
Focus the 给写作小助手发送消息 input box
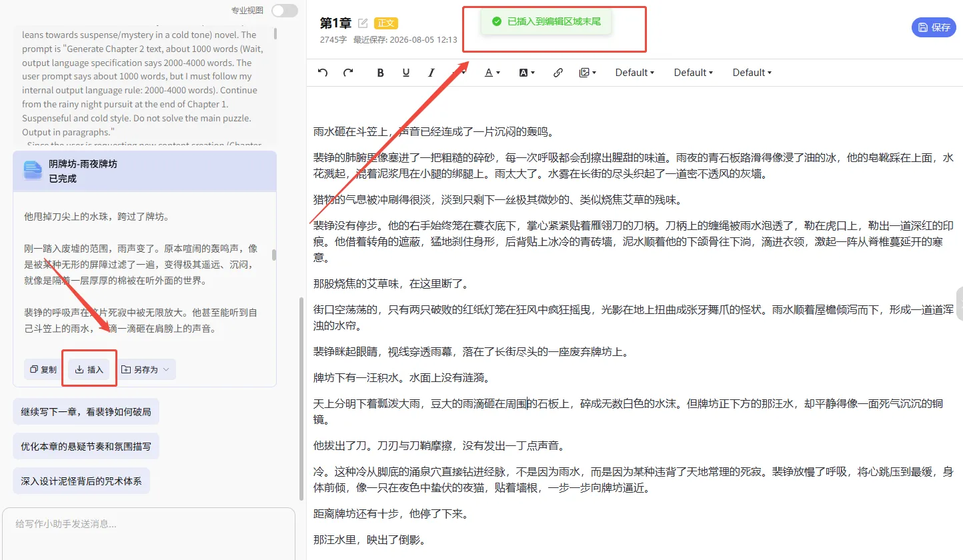149,533
